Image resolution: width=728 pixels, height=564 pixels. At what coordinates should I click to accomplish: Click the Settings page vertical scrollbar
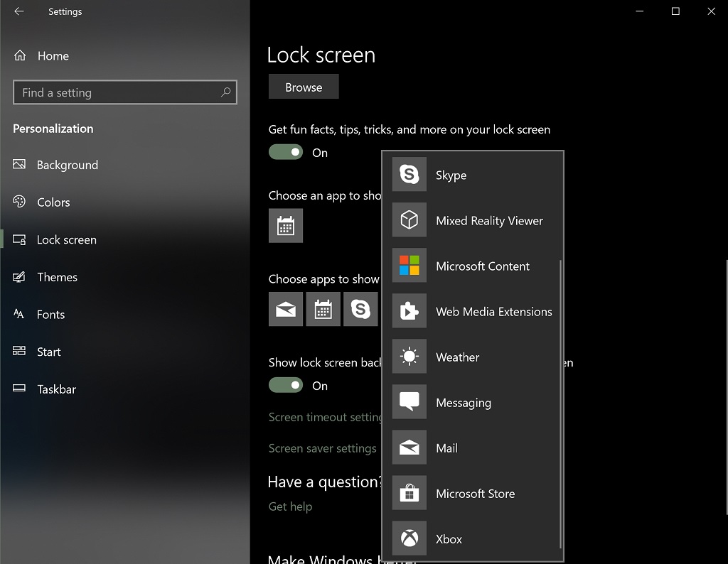(726, 387)
